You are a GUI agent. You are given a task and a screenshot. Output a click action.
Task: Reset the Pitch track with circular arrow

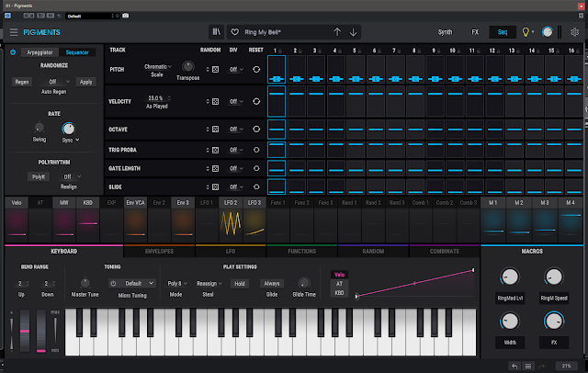pos(256,69)
